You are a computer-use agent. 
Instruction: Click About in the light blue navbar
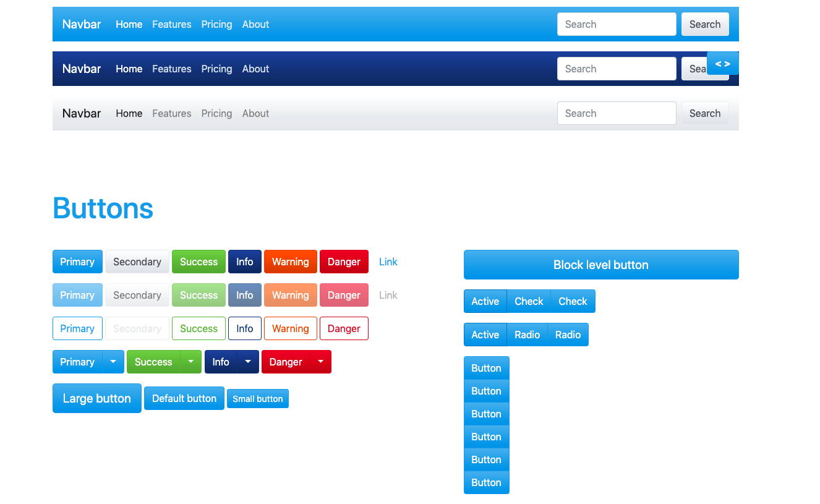255,24
